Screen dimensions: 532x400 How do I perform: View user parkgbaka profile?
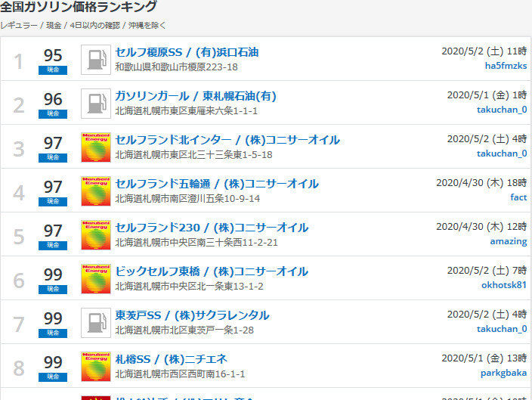click(503, 373)
